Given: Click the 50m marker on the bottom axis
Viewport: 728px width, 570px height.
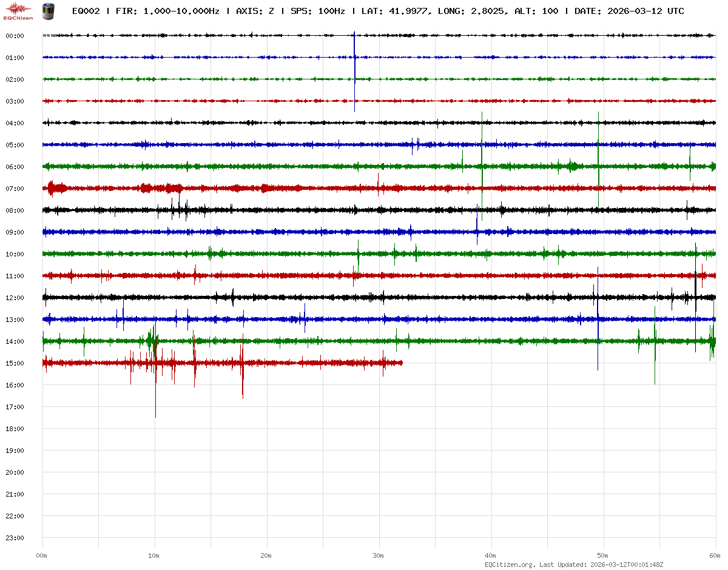Looking at the screenshot, I should (x=603, y=555).
